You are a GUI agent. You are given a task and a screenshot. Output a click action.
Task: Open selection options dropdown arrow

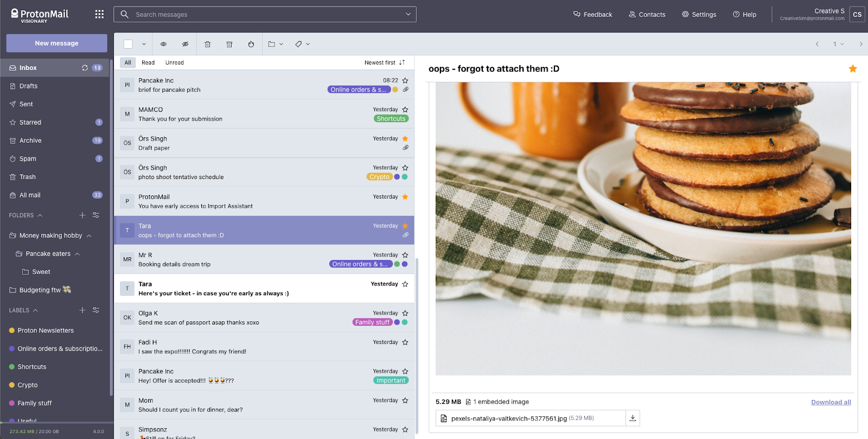click(144, 44)
